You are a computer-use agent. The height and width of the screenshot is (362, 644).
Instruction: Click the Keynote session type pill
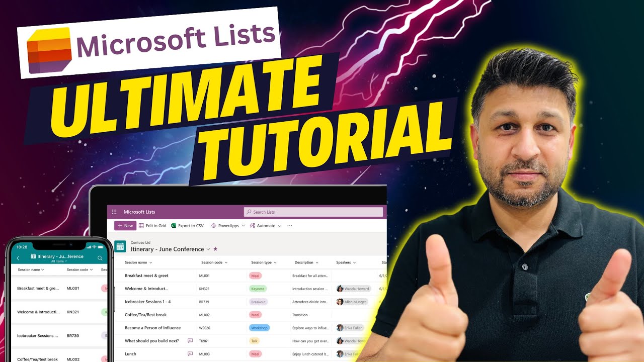[x=258, y=289]
